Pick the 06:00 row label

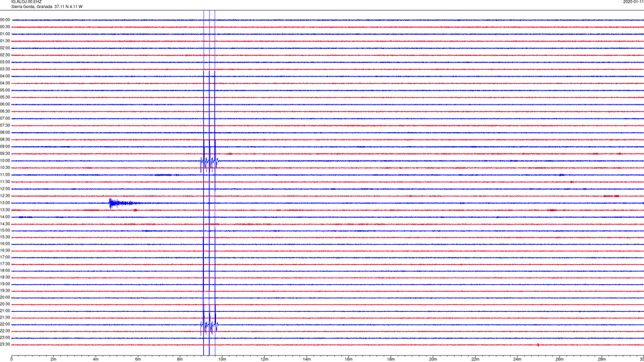click(x=5, y=105)
